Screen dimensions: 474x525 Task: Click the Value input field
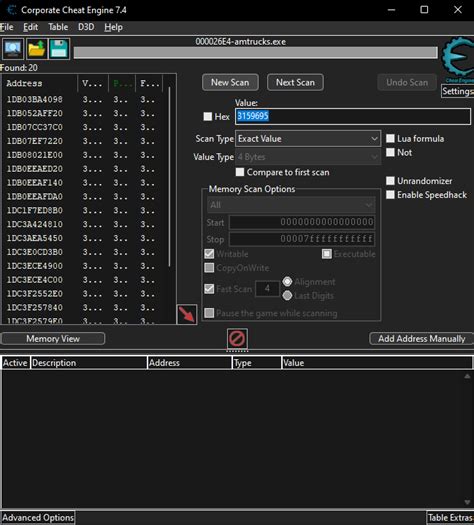click(x=353, y=116)
